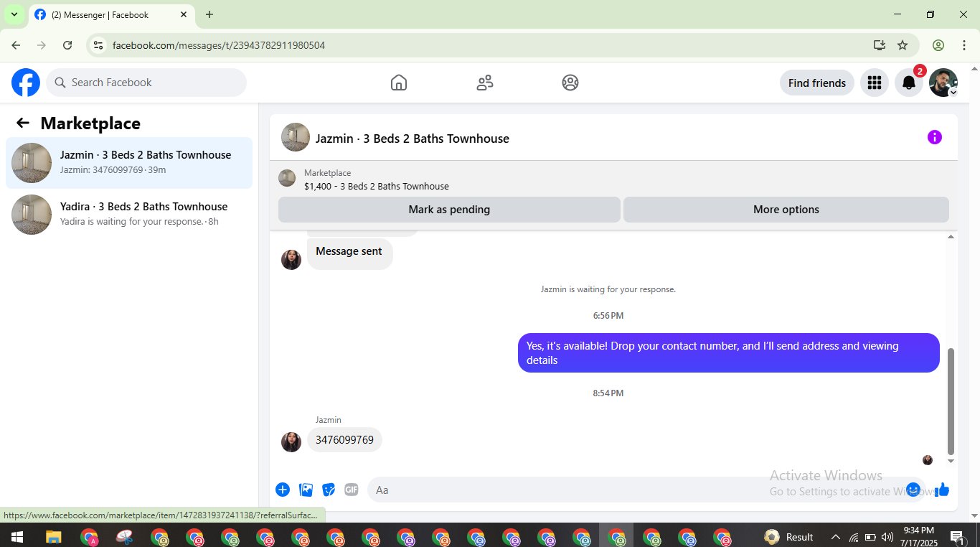Click Mark as pending
980x547 pixels.
pyautogui.click(x=449, y=210)
